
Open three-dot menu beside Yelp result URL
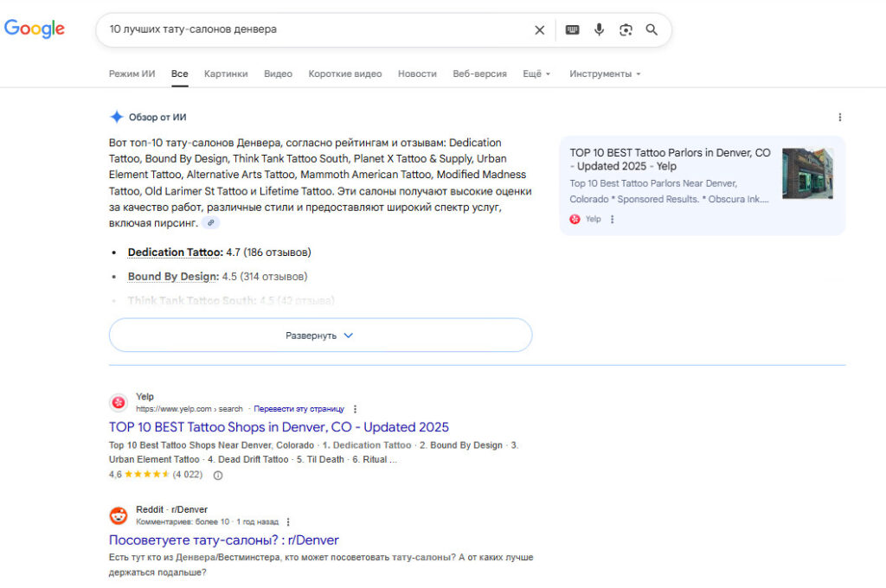[x=355, y=409]
